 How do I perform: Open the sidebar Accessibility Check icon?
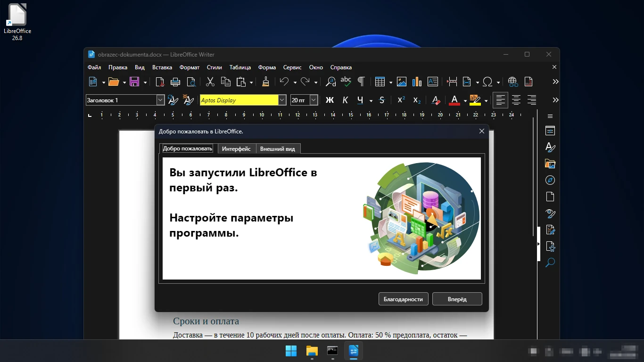550,247
